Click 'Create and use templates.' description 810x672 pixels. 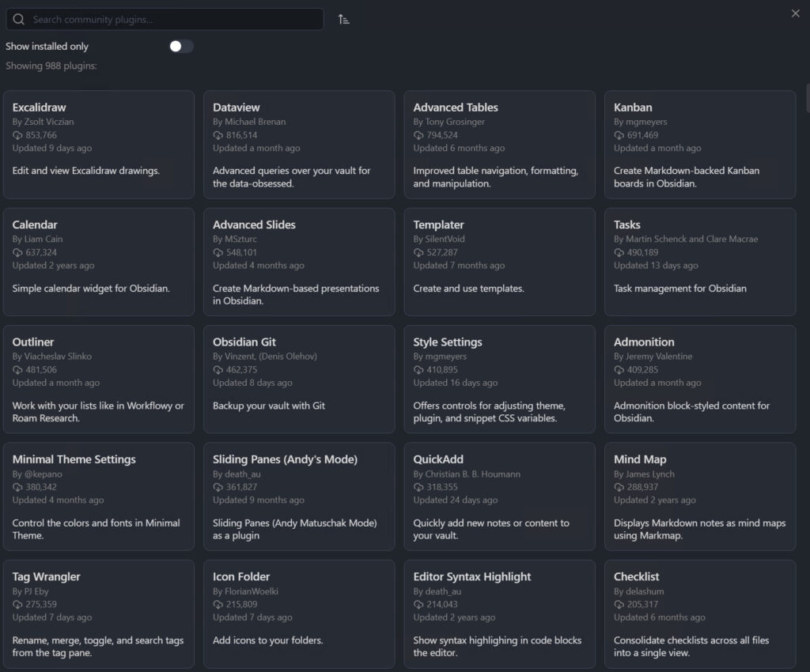pyautogui.click(x=468, y=289)
